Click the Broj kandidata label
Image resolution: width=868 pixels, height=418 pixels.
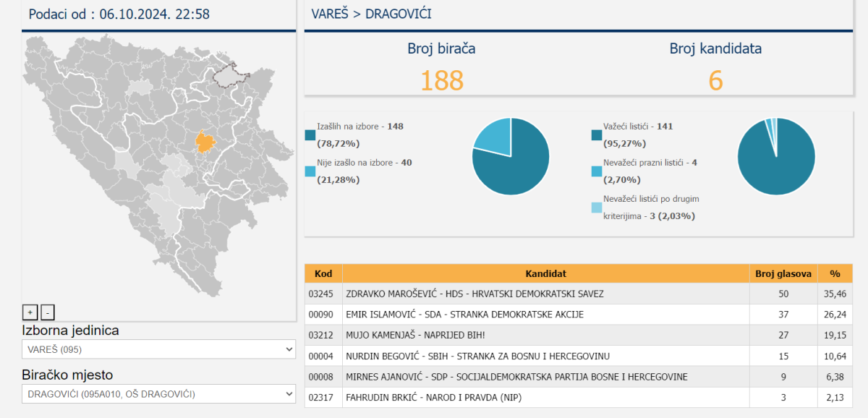tap(715, 48)
